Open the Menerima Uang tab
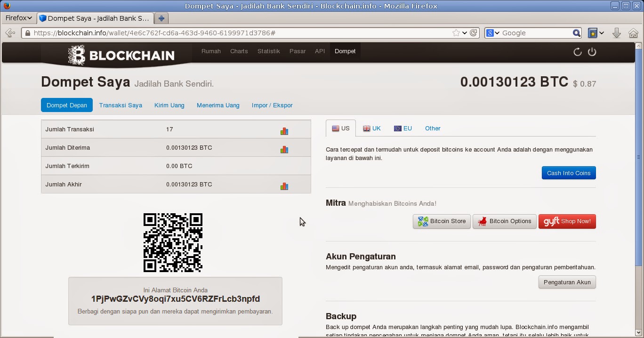 (x=218, y=105)
